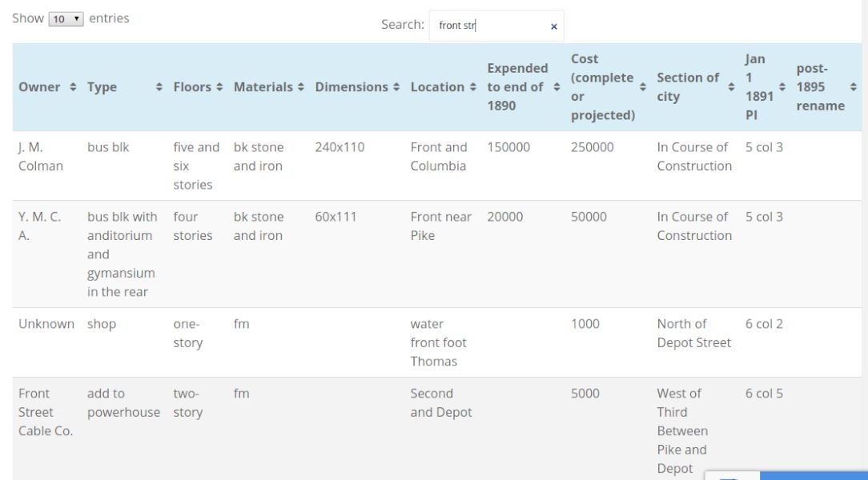Open the Show entries count dropdown

tap(66, 19)
